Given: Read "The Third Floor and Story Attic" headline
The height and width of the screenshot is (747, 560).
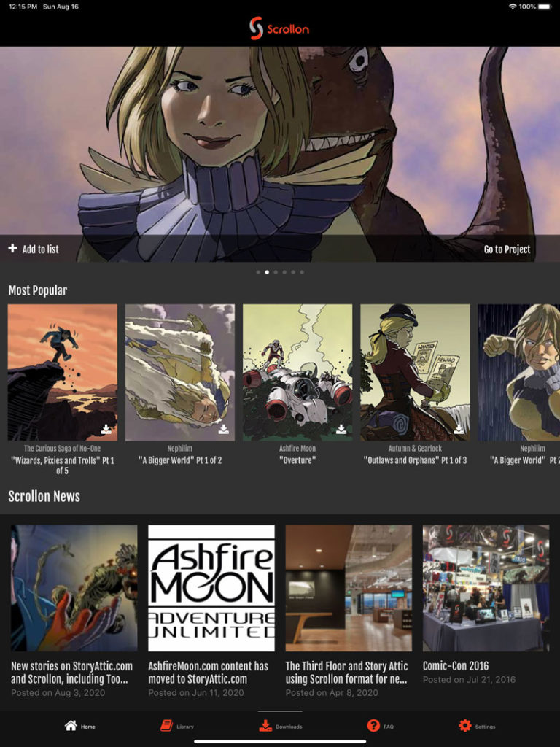Looking at the screenshot, I should tap(346, 672).
